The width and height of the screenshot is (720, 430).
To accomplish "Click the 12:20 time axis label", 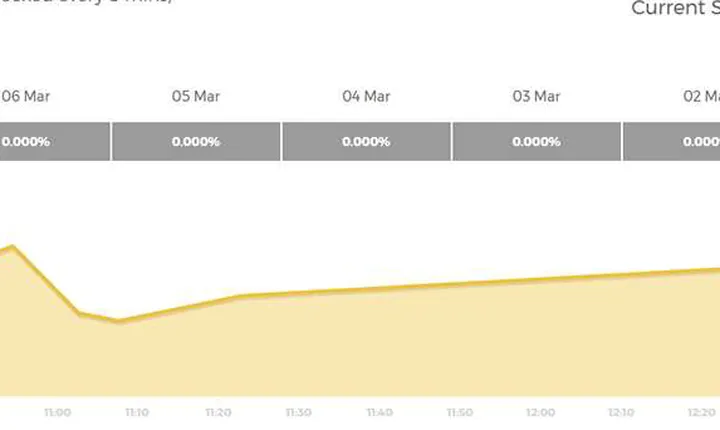I will tap(702, 413).
